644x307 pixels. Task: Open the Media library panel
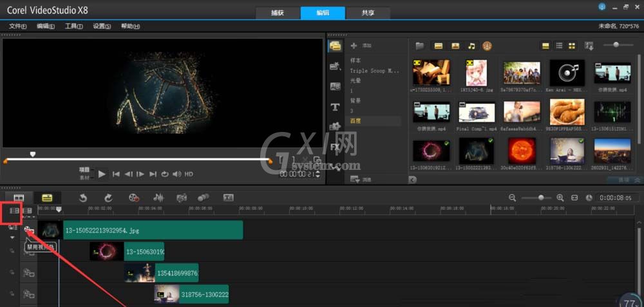[335, 46]
